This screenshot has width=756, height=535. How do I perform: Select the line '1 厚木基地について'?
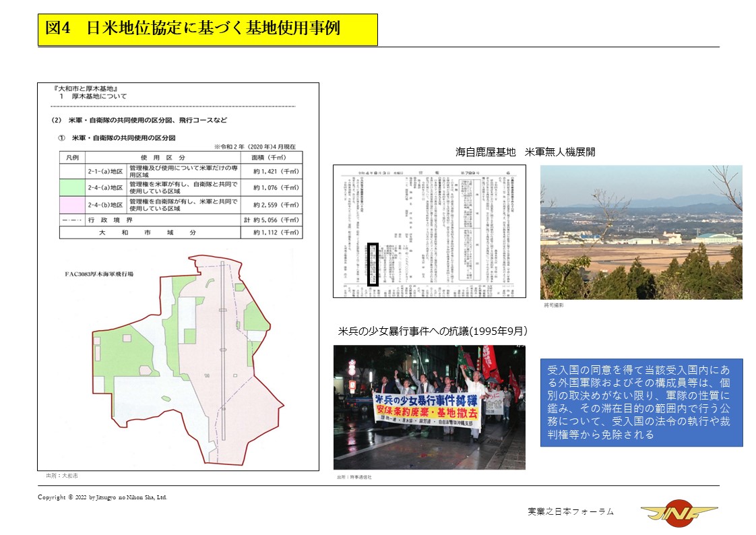tap(93, 96)
